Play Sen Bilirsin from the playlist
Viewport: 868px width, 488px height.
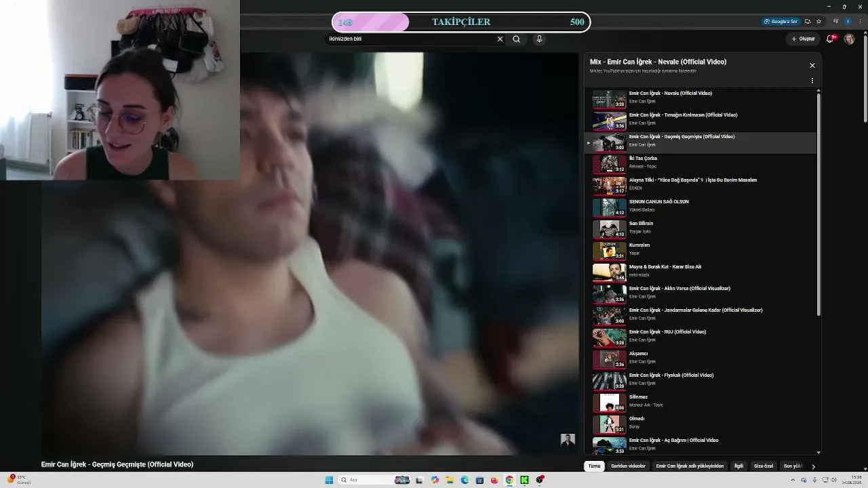tap(701, 229)
